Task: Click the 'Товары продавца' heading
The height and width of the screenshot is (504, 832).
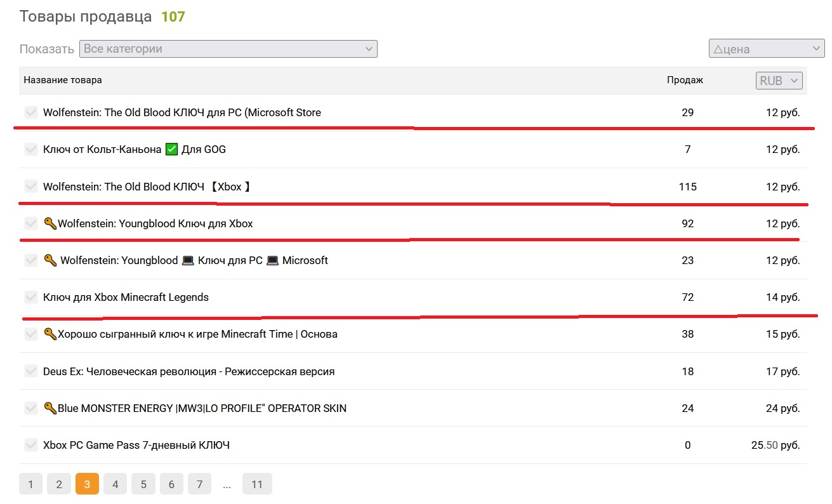Action: (x=86, y=17)
